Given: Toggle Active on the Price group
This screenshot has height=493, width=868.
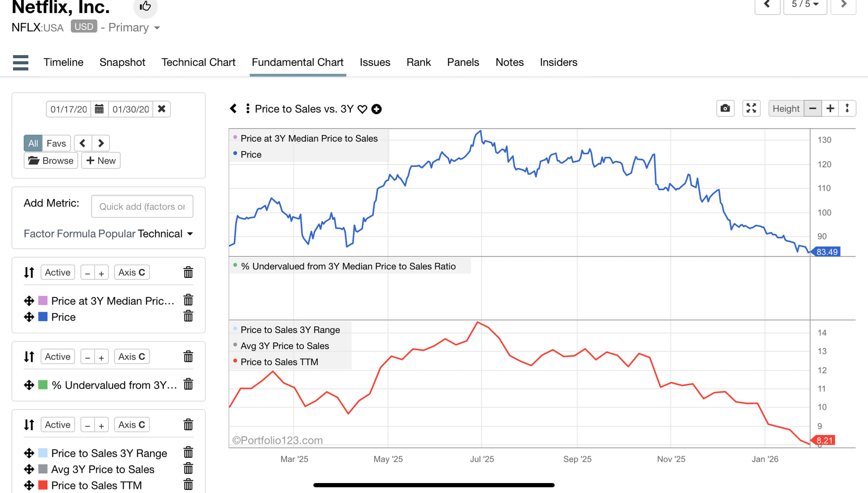Looking at the screenshot, I should point(57,272).
